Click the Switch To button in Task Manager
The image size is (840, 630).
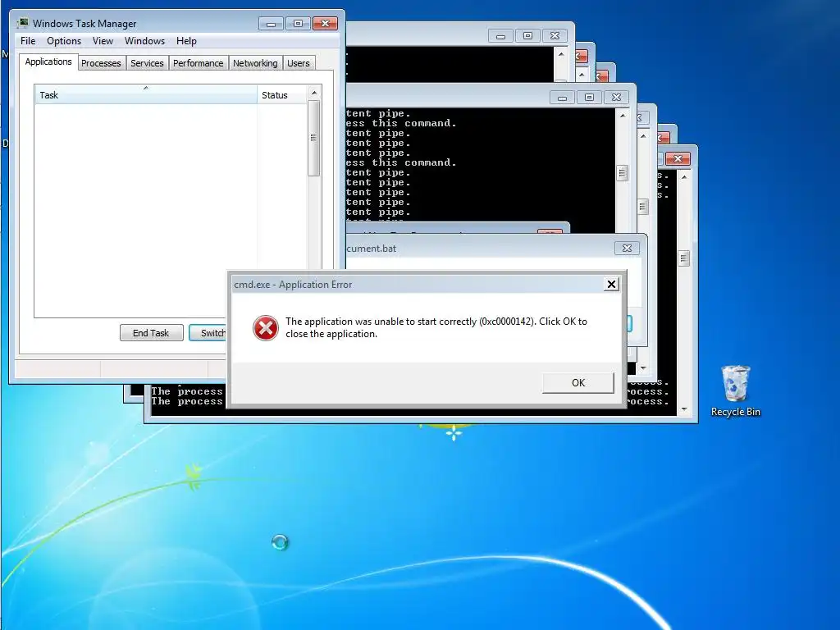(x=208, y=333)
